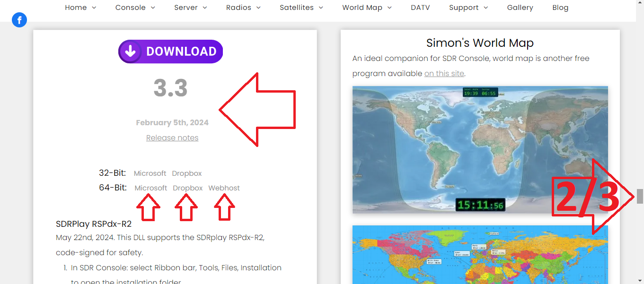This screenshot has width=644, height=284.
Task: Open the Support menu
Action: pyautogui.click(x=468, y=8)
